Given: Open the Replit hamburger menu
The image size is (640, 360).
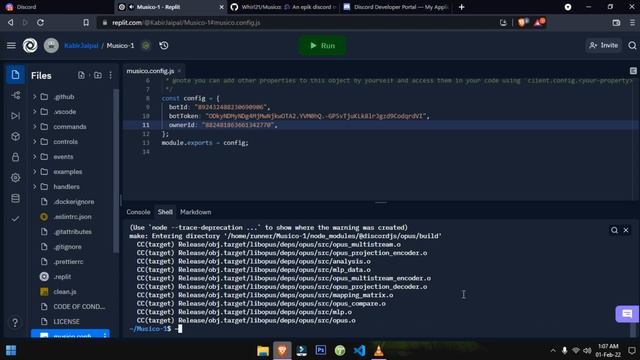Looking at the screenshot, I should tap(11, 45).
